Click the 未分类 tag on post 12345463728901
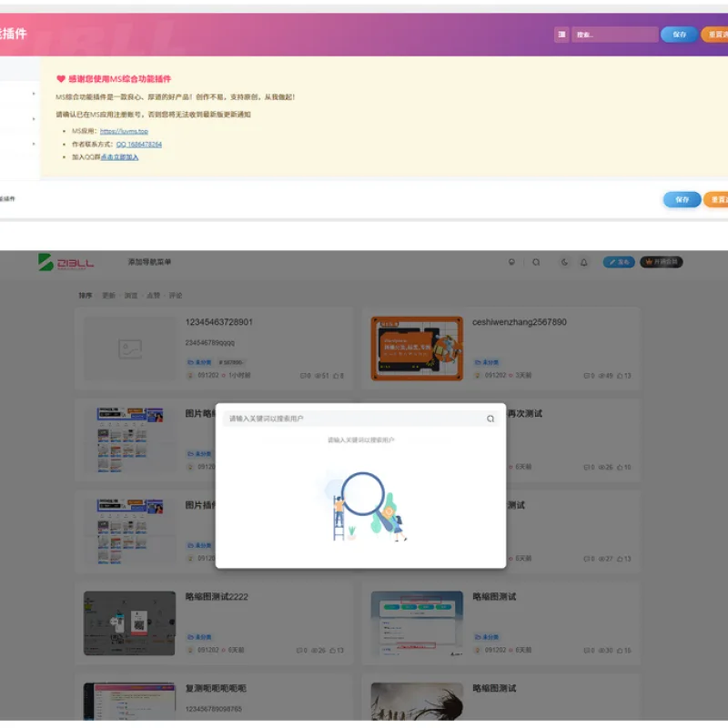 click(x=199, y=362)
